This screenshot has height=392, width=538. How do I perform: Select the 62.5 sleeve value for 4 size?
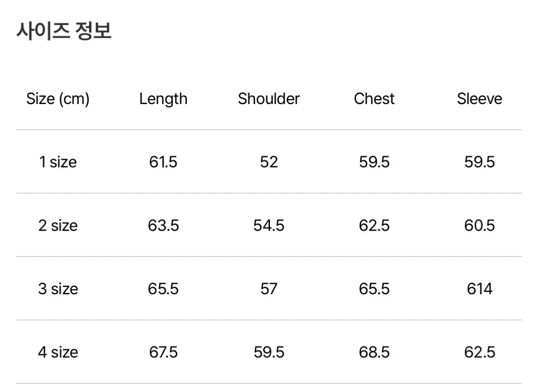tap(479, 352)
